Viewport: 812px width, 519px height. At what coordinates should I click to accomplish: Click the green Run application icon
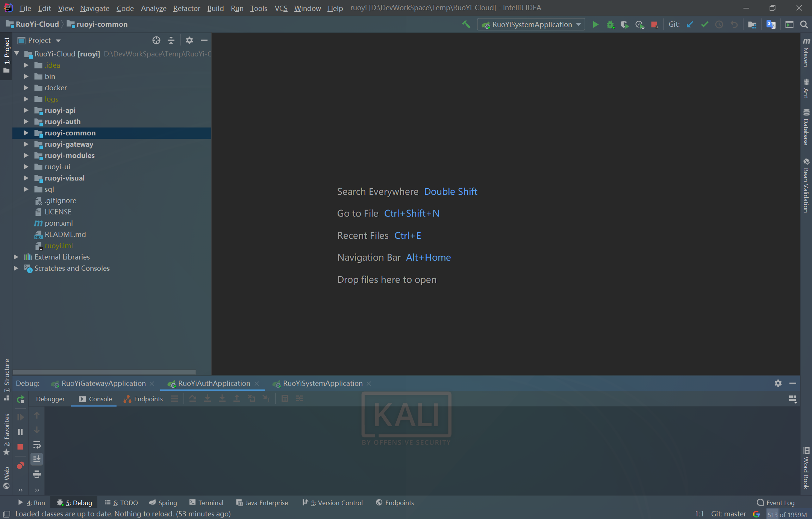[x=595, y=25]
